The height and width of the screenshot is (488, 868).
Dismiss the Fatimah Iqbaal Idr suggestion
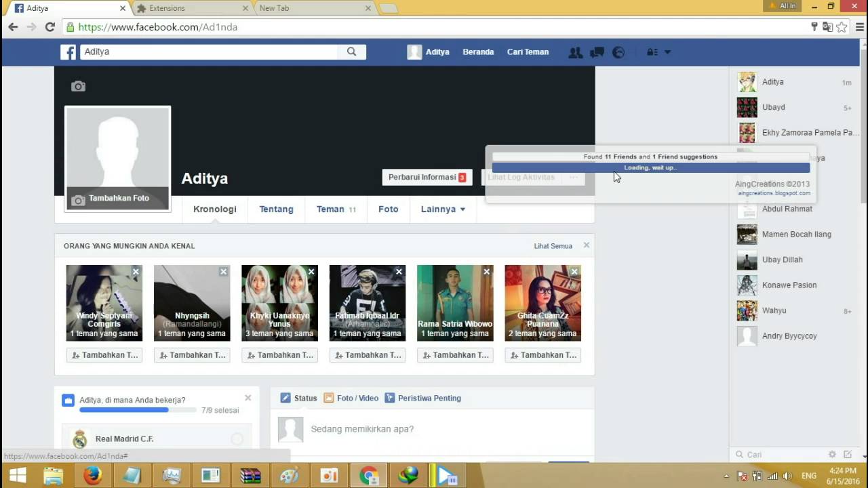(x=399, y=272)
